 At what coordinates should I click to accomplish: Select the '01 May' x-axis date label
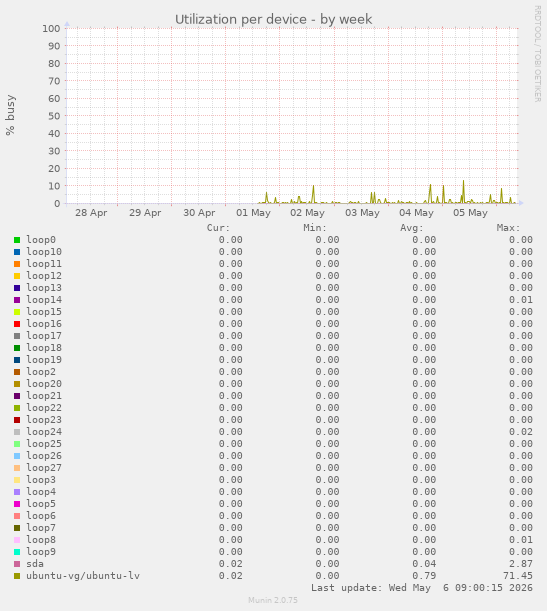pyautogui.click(x=253, y=213)
